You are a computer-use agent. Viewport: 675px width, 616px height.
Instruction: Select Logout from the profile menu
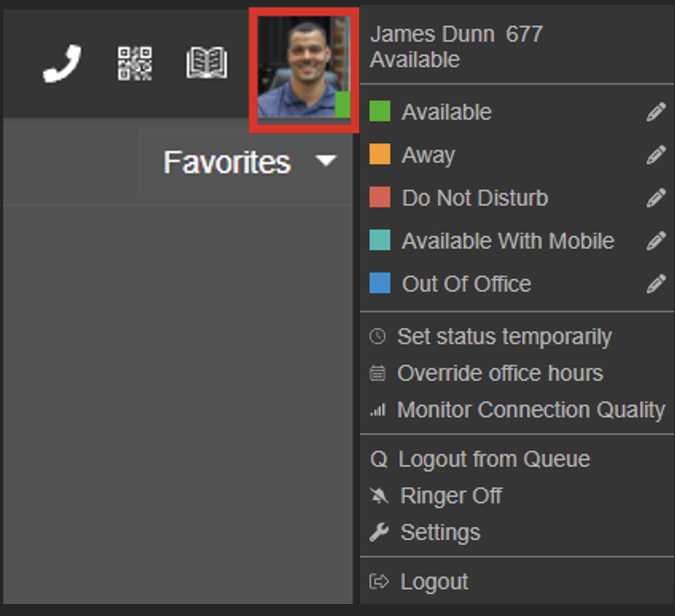[434, 581]
